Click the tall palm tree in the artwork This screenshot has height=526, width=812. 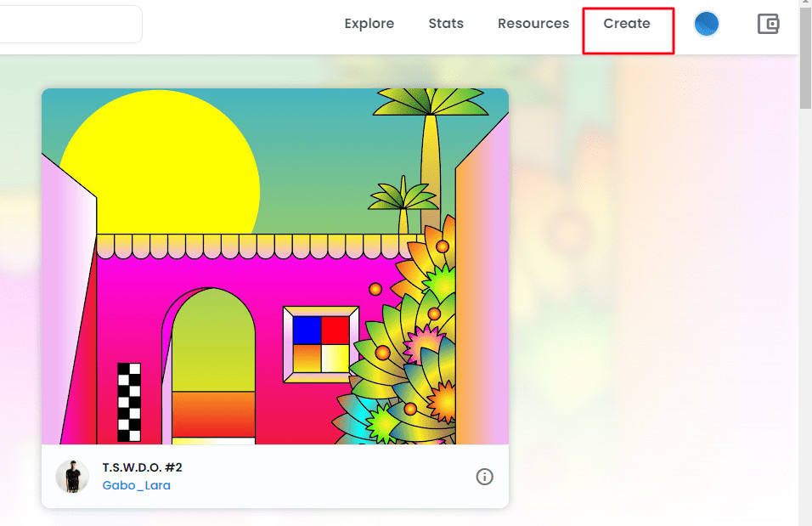coord(431,156)
